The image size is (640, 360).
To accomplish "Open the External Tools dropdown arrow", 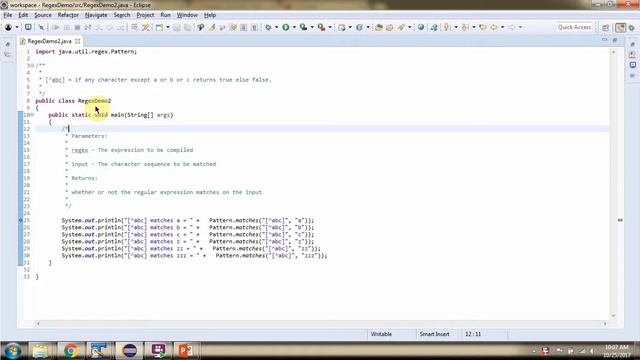I will 330,27.
